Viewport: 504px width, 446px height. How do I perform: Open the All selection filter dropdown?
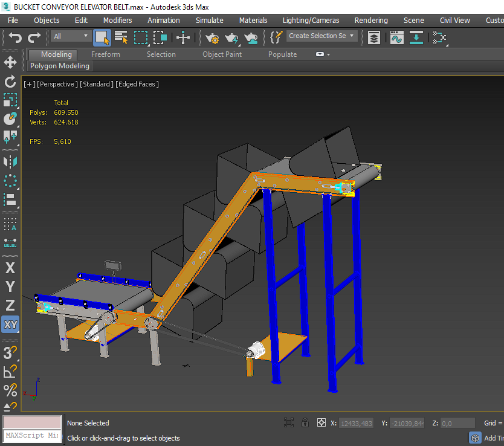click(71, 36)
